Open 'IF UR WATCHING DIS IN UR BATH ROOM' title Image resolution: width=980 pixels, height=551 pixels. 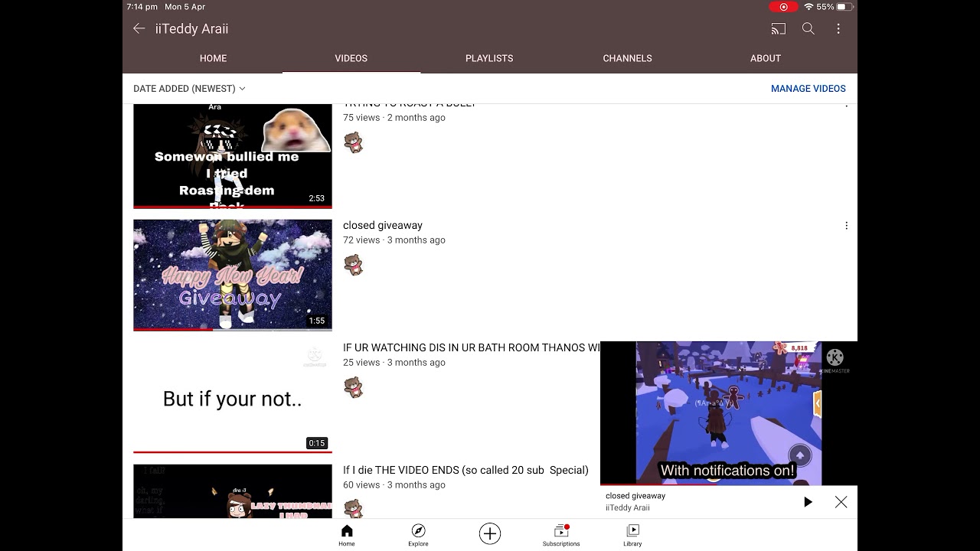click(x=471, y=347)
